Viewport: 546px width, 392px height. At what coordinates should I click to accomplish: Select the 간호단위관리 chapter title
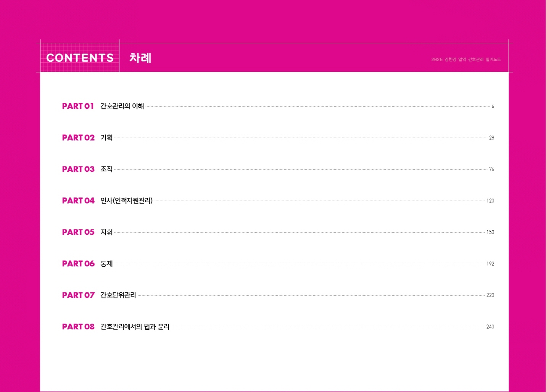118,295
